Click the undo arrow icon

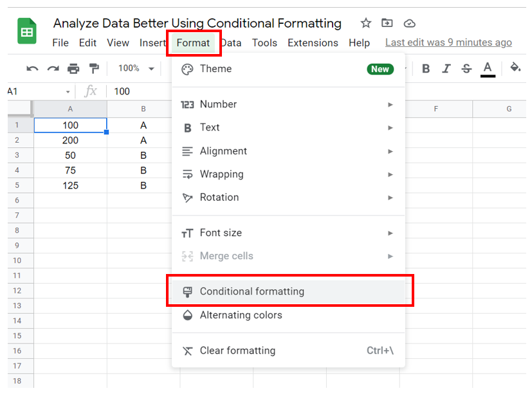tap(33, 68)
